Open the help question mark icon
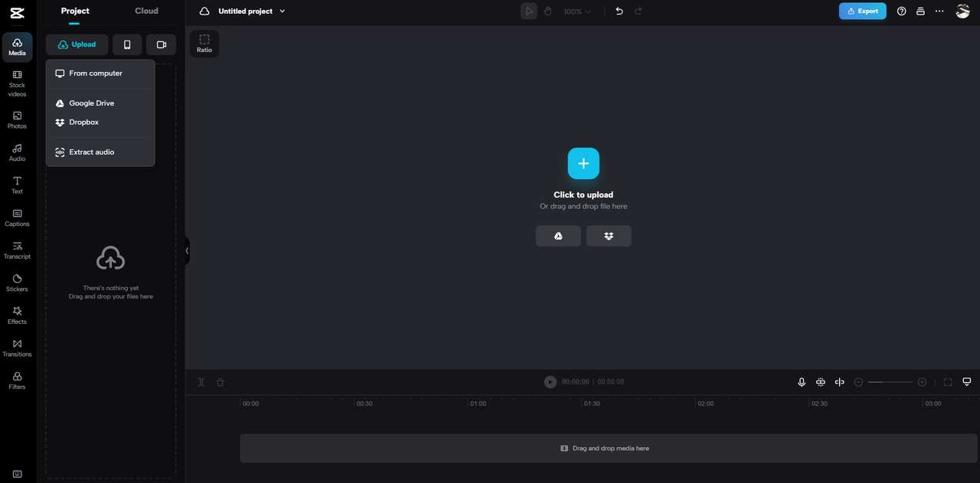This screenshot has height=483, width=980. [902, 11]
